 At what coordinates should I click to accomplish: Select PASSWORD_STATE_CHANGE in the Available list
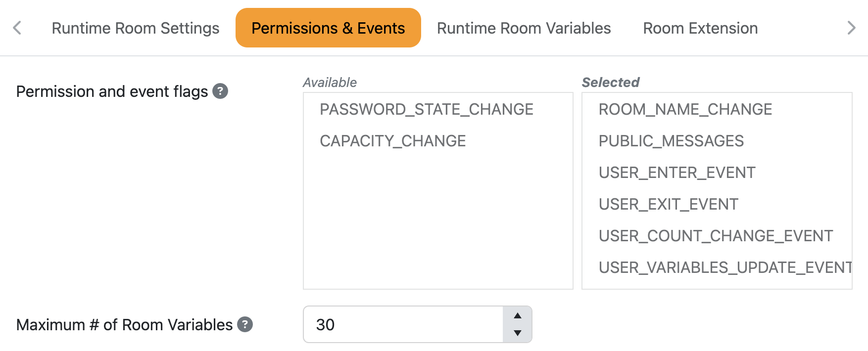tap(427, 109)
